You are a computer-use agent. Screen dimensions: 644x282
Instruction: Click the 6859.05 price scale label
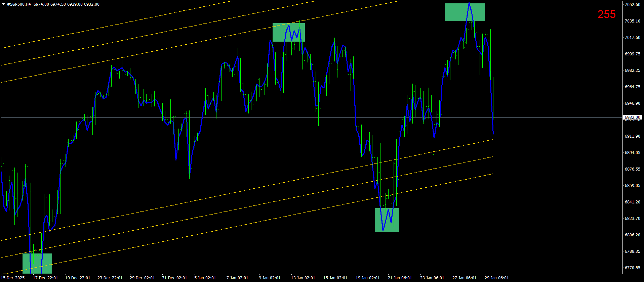pyautogui.click(x=632, y=185)
